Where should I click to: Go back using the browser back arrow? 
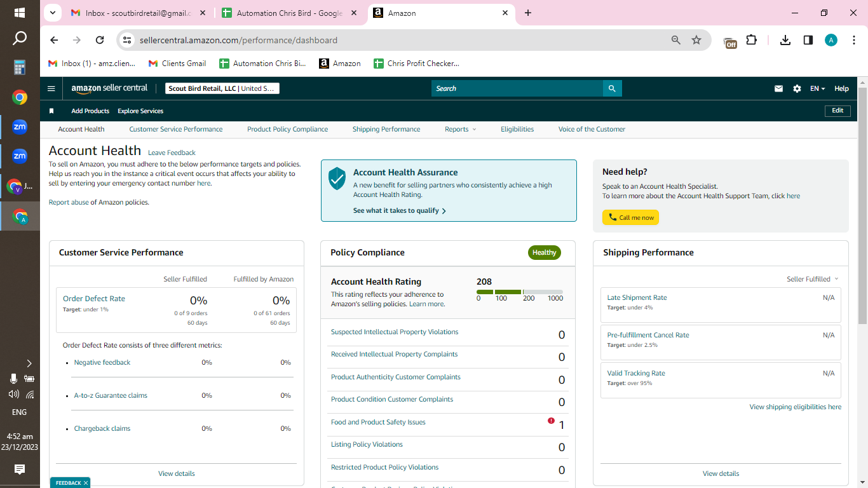tap(54, 40)
